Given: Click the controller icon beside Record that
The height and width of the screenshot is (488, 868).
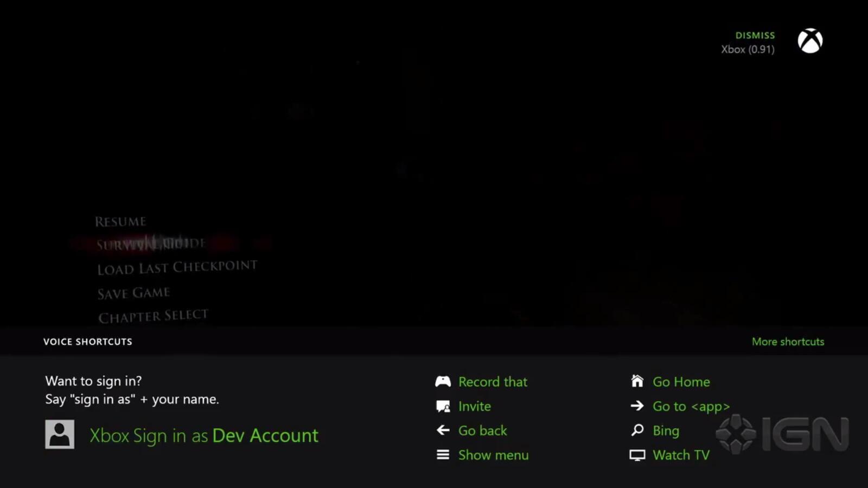Looking at the screenshot, I should (x=443, y=382).
